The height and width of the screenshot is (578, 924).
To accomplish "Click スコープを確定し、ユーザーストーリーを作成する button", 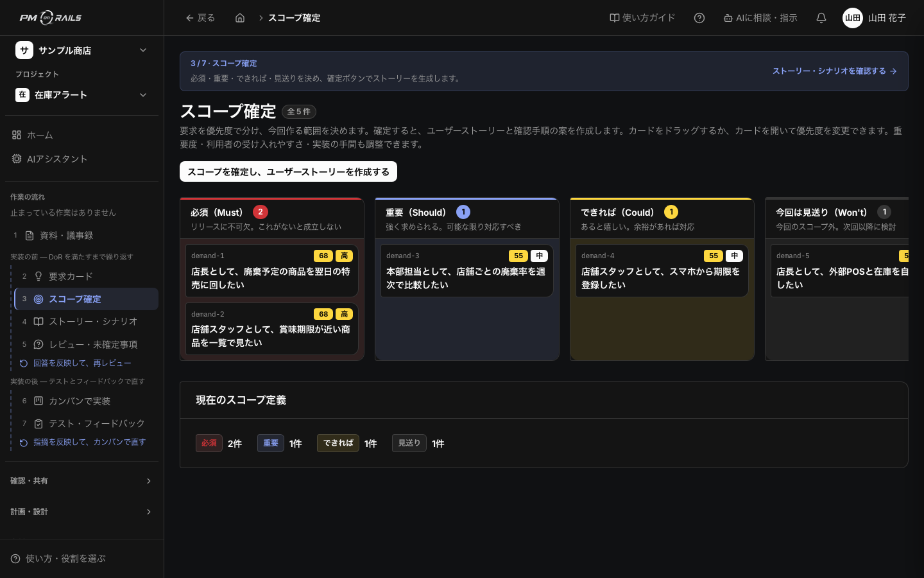I will pyautogui.click(x=288, y=171).
